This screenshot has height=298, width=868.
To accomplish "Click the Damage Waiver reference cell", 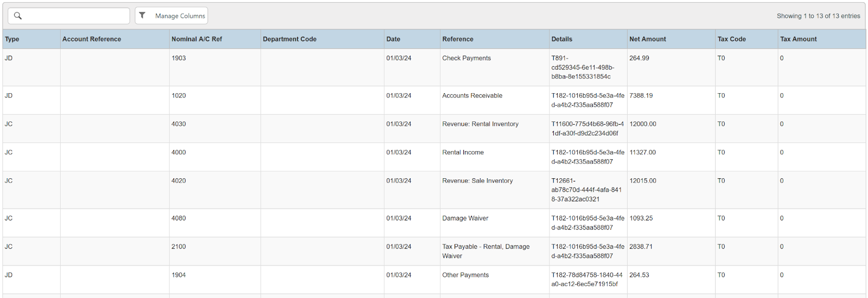I will click(x=465, y=218).
